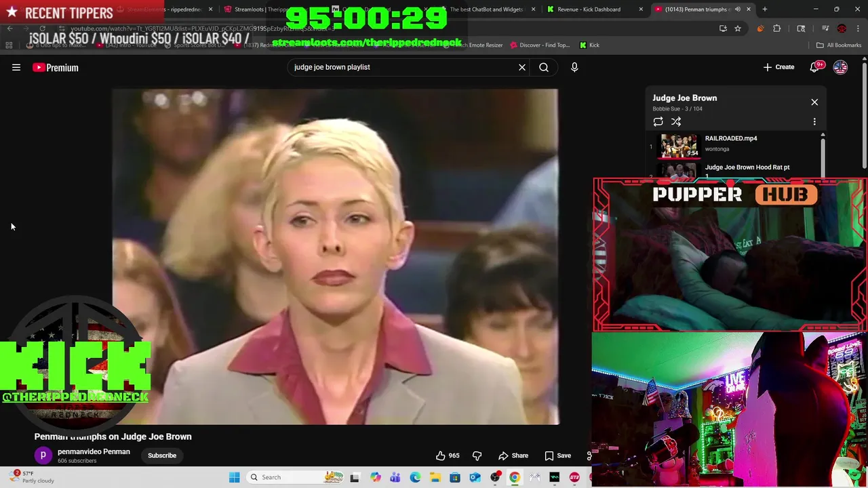Click the page vertical scrollbar

click(864, 115)
